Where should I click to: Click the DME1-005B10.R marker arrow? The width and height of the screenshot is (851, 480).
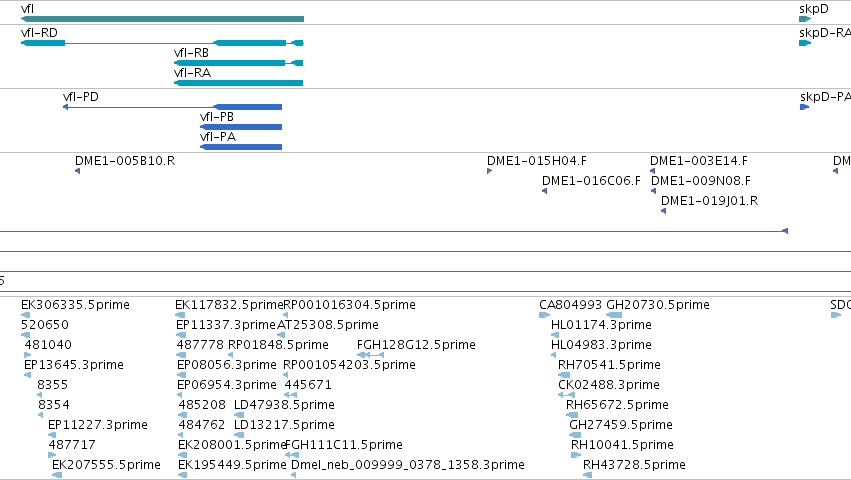coord(78,171)
